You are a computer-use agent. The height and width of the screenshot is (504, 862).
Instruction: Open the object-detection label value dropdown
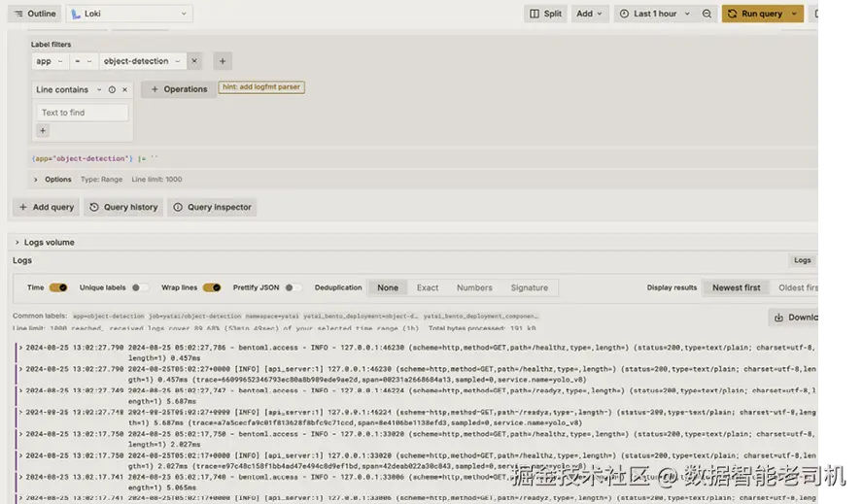pyautogui.click(x=142, y=61)
